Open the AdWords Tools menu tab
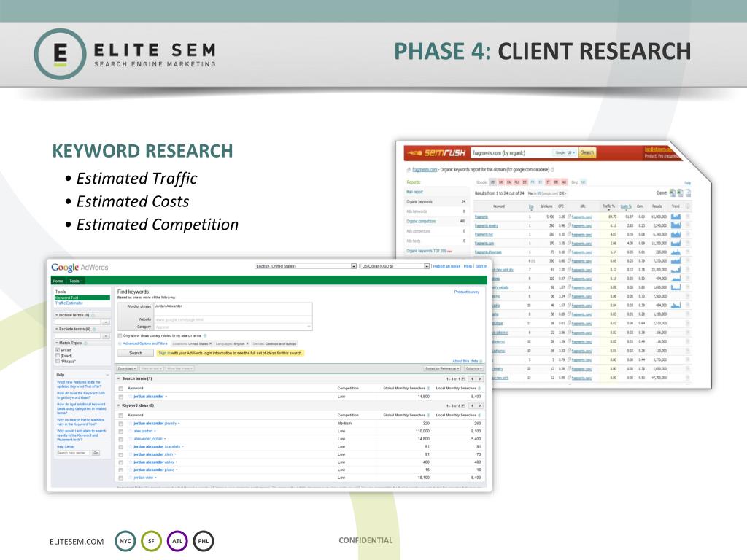The image size is (747, 560). (75, 281)
